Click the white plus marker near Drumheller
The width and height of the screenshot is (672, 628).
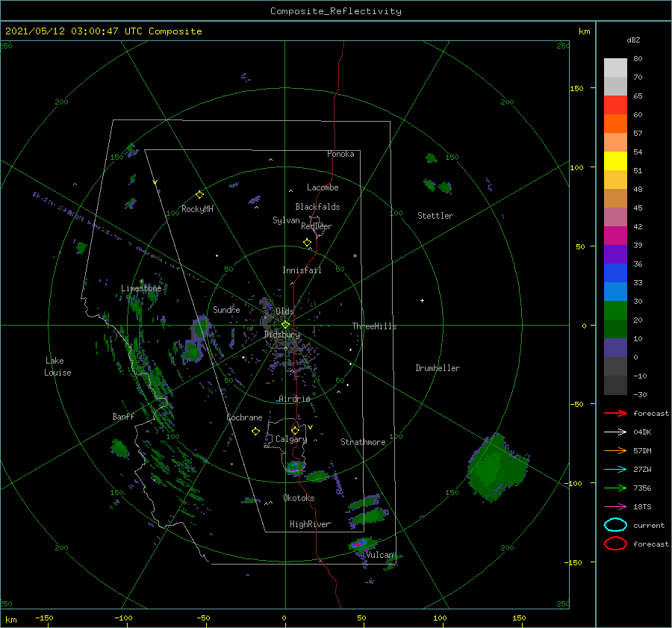[422, 300]
